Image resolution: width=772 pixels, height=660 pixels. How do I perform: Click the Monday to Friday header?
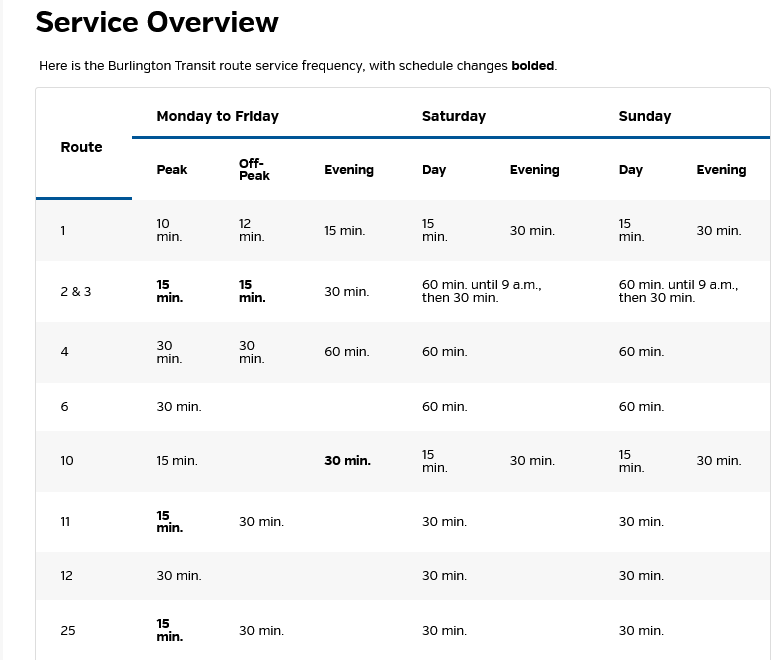tap(217, 116)
